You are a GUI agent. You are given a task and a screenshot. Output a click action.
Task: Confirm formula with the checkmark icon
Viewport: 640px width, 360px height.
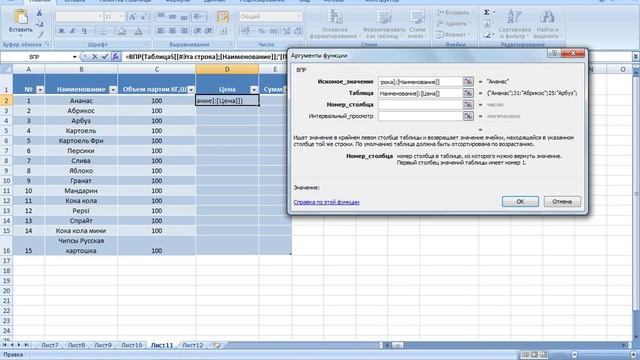[105, 57]
